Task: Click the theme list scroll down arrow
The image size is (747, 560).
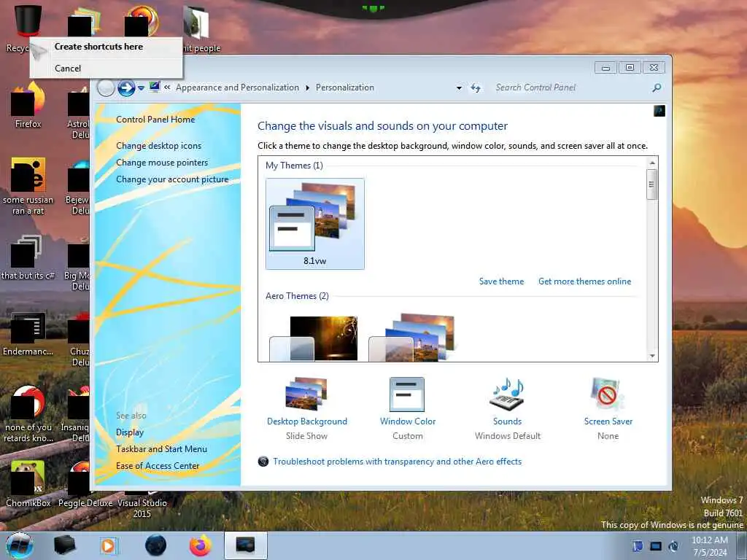Action: (x=652, y=356)
